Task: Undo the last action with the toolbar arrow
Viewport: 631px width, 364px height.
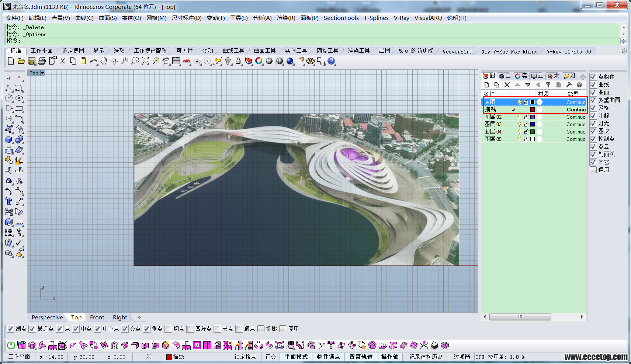Action: click(x=94, y=61)
